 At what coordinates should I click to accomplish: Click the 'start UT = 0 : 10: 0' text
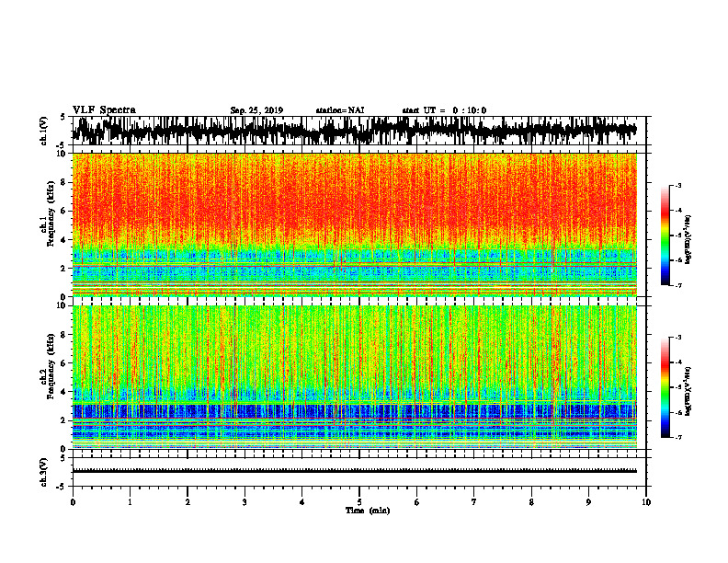[444, 110]
